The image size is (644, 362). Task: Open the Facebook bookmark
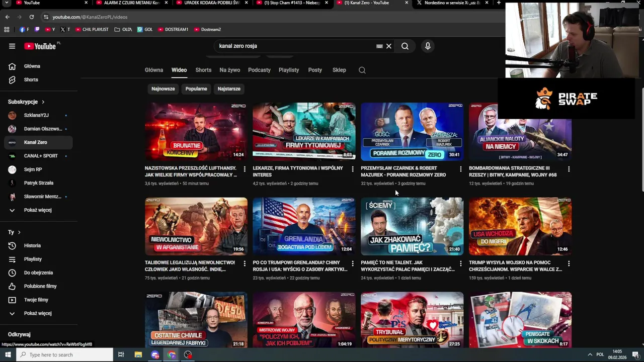25,29
